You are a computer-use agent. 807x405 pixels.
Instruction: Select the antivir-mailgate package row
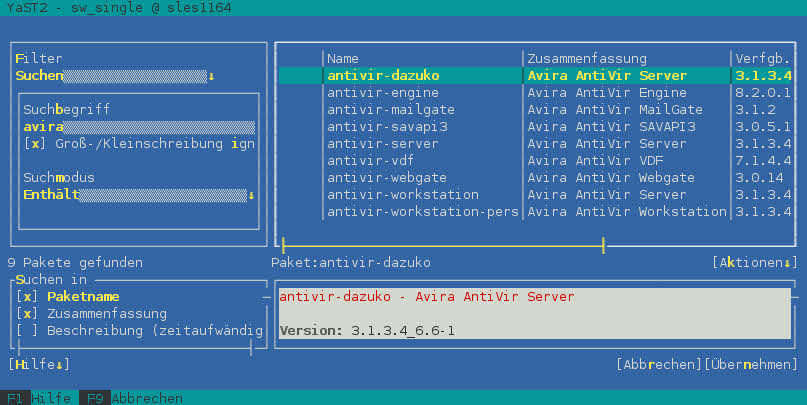[535, 110]
